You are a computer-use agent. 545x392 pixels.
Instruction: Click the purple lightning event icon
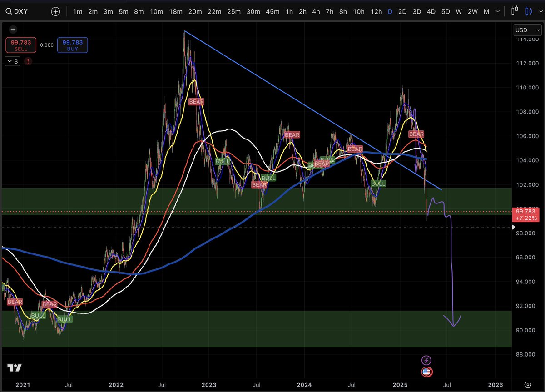[x=426, y=360]
